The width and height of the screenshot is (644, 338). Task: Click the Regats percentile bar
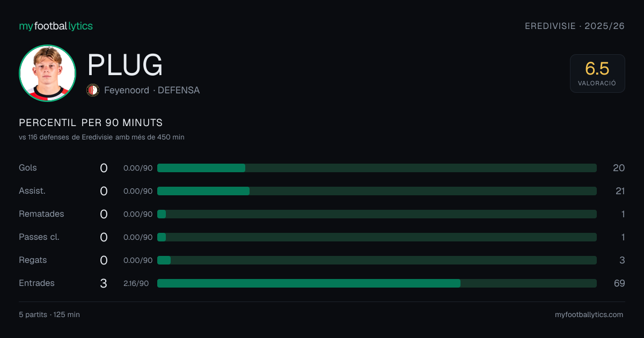(377, 260)
